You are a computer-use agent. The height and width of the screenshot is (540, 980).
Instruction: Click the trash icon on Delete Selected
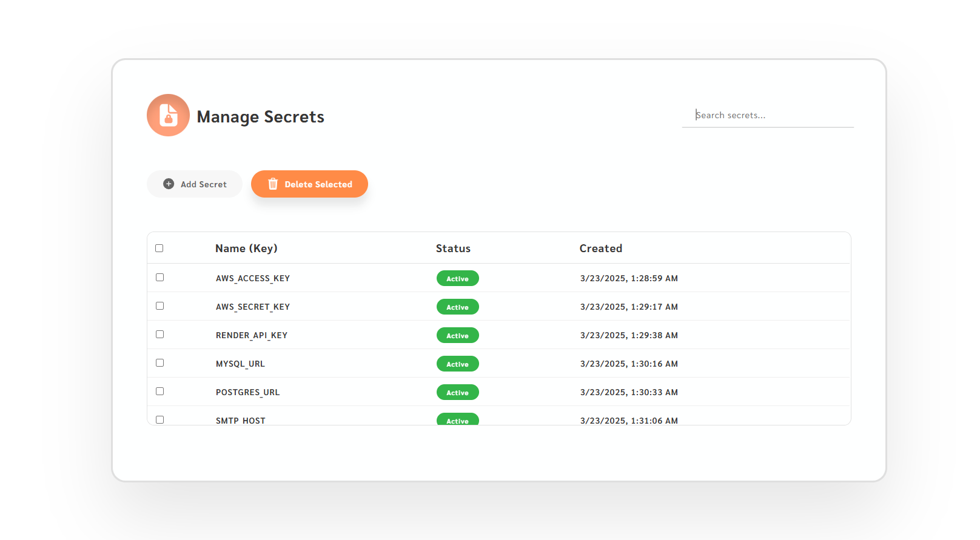pos(273,184)
